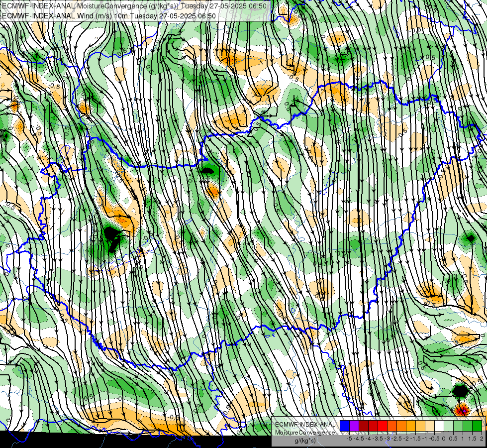Click the Wind (m/s) 10m title line
Screen dimensions: 487x448
coord(109,16)
